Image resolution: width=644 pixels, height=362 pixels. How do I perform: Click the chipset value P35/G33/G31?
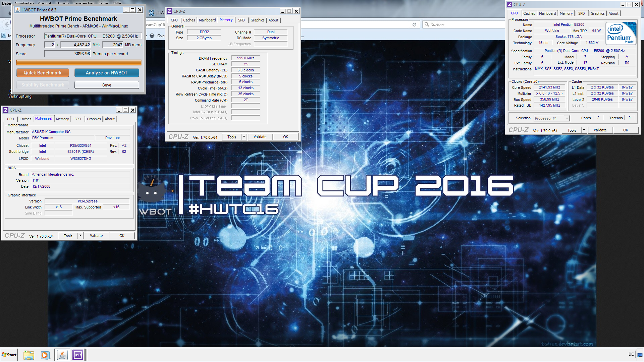coord(80,145)
